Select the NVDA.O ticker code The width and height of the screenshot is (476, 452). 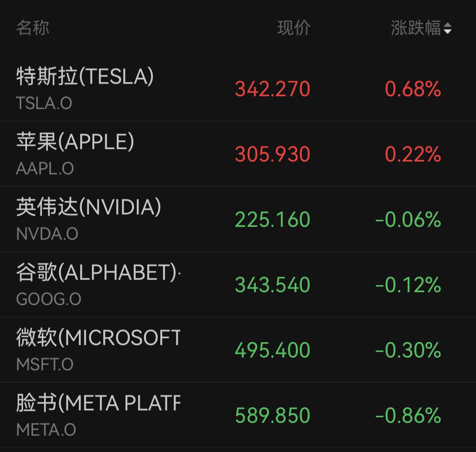point(47,234)
